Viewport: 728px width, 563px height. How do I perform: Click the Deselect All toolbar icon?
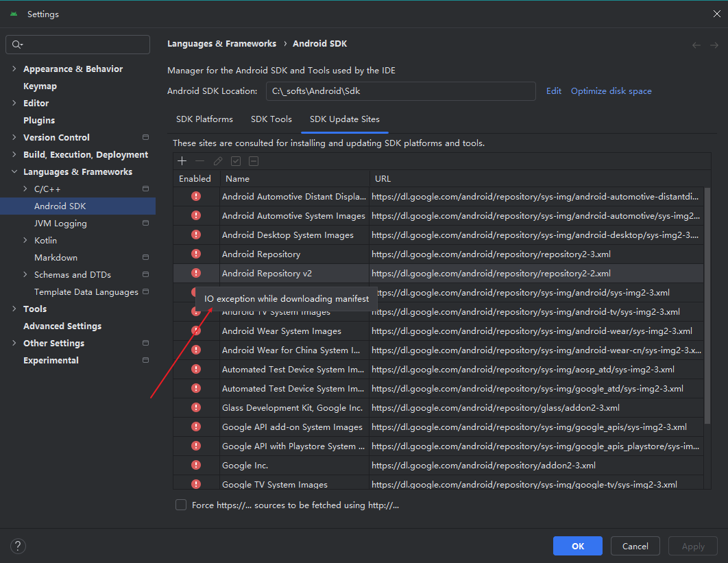click(x=254, y=161)
